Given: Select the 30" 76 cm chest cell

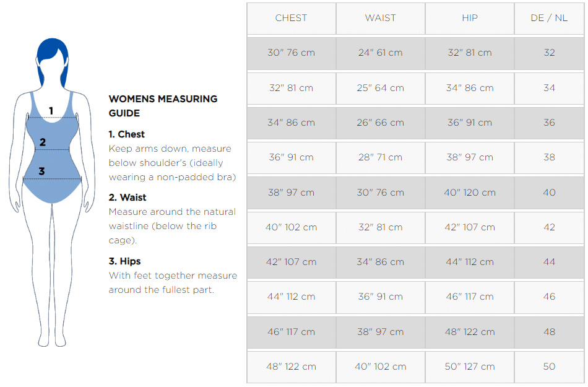Looking at the screenshot, I should pyautogui.click(x=291, y=53).
